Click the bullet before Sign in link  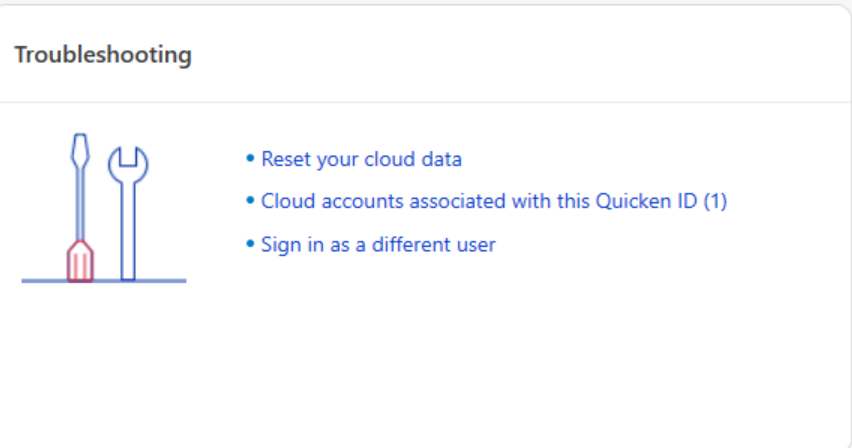250,244
